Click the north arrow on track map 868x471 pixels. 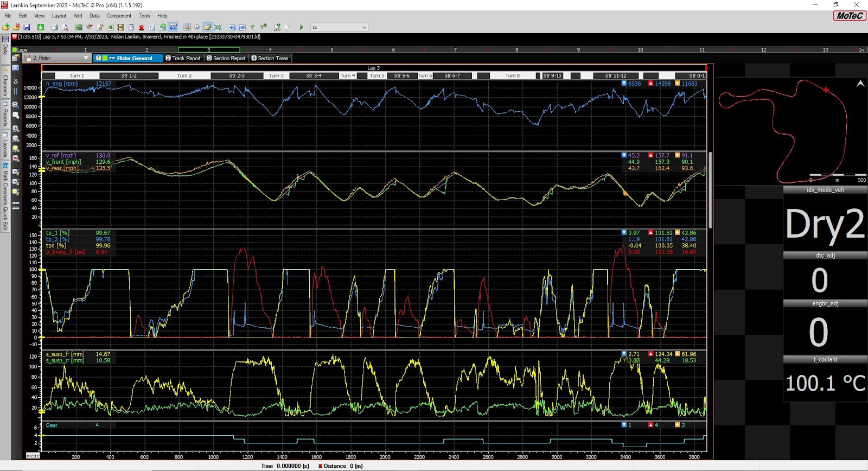pyautogui.click(x=860, y=84)
